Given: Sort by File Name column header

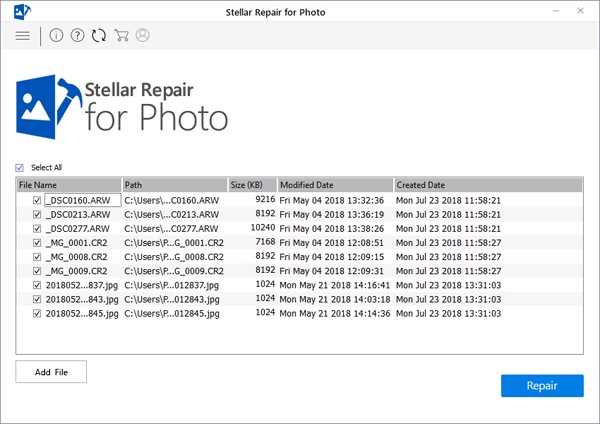Looking at the screenshot, I should pyautogui.click(x=69, y=185).
